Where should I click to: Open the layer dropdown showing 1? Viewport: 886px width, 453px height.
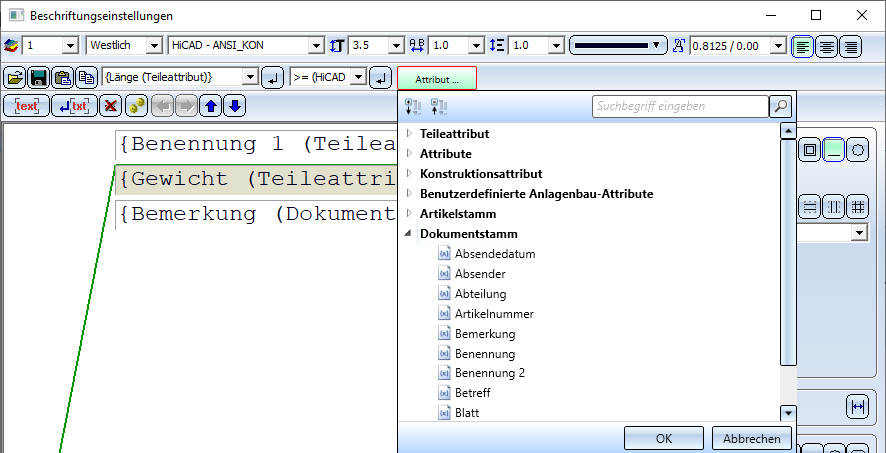[70, 46]
